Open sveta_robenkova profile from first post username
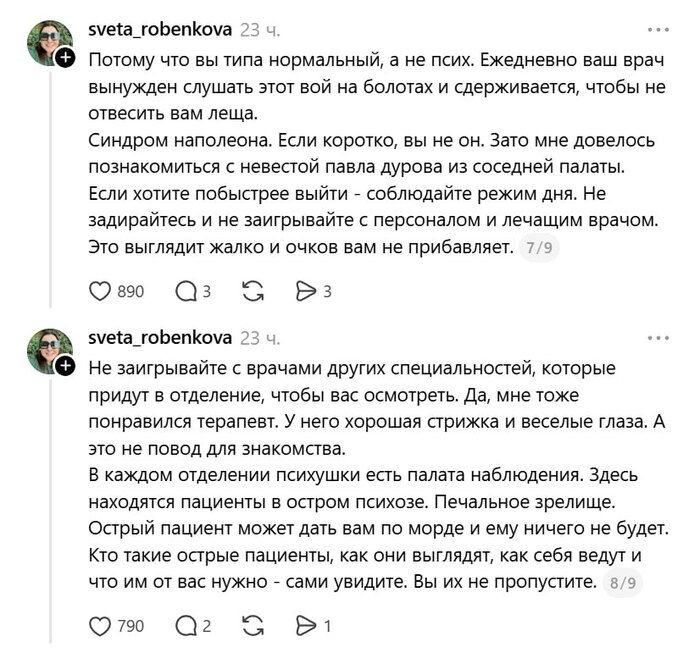The image size is (700, 653). click(x=160, y=29)
